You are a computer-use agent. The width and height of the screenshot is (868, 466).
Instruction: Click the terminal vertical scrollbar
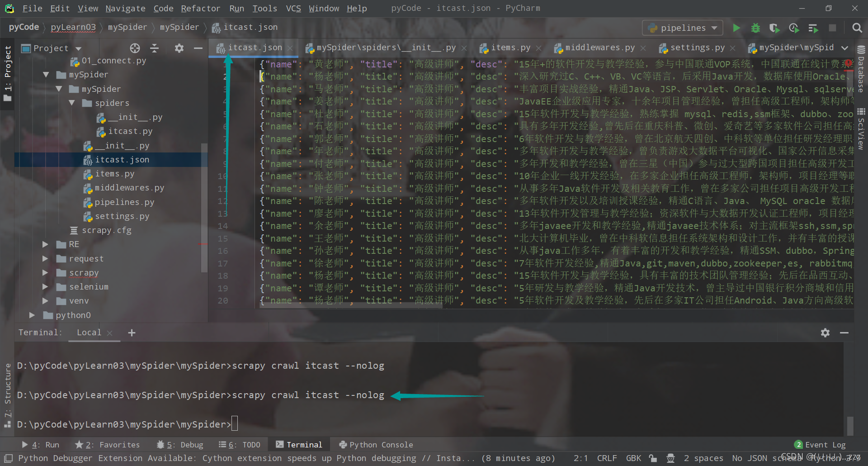pyautogui.click(x=850, y=425)
